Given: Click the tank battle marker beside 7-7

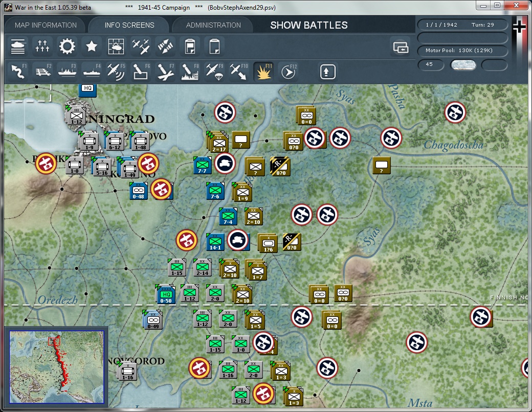Looking at the screenshot, I should pyautogui.click(x=225, y=164).
